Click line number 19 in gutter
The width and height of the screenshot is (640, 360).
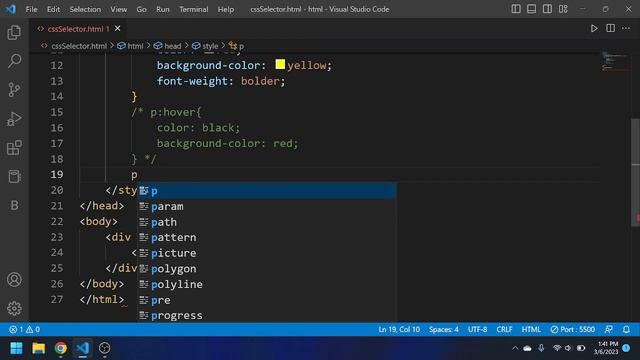pos(57,175)
